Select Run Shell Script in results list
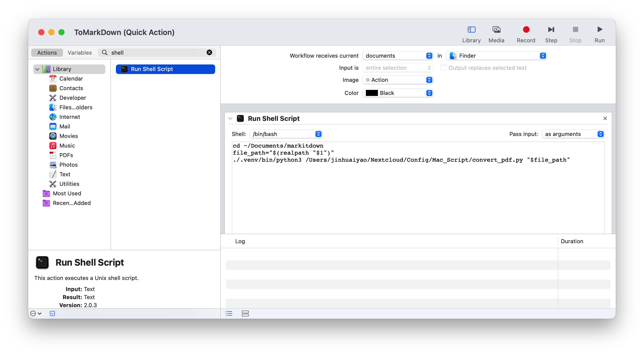 click(x=165, y=69)
